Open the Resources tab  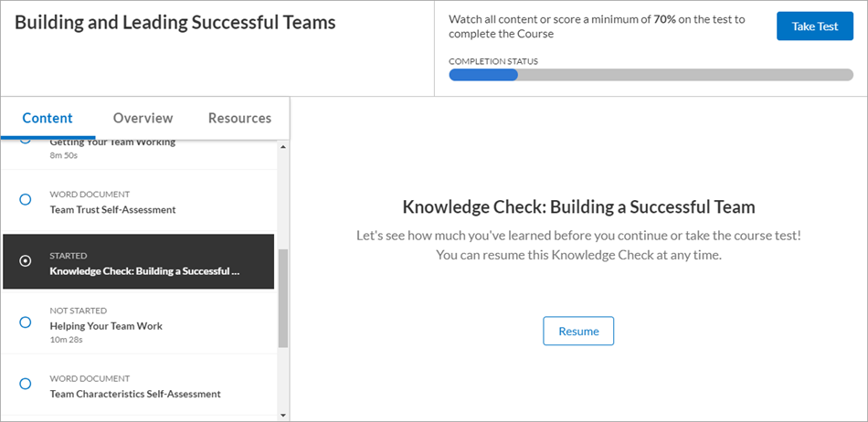[239, 118]
